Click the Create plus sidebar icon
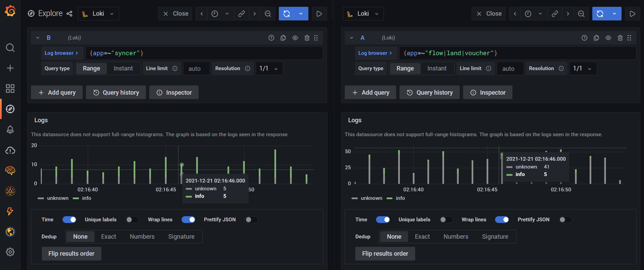This screenshot has width=644, height=270. (x=10, y=68)
